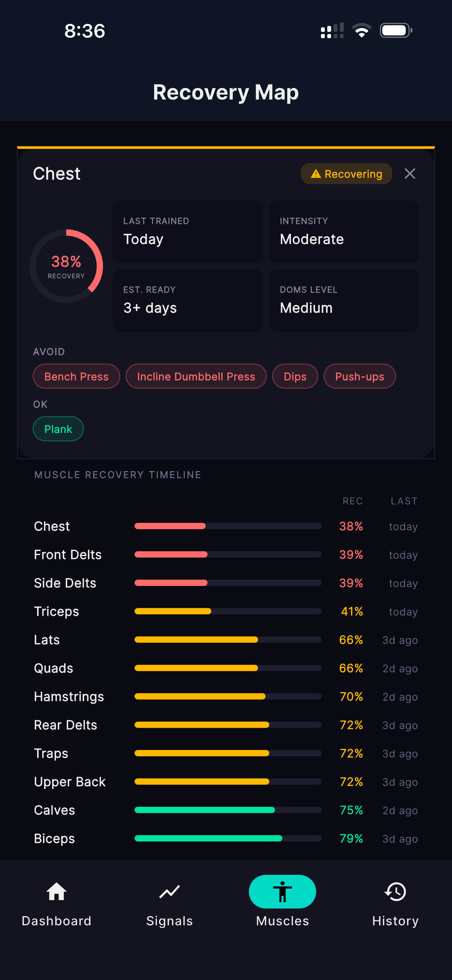Select the Incline Dumbbell Press chip
The image size is (452, 980).
coord(196,377)
